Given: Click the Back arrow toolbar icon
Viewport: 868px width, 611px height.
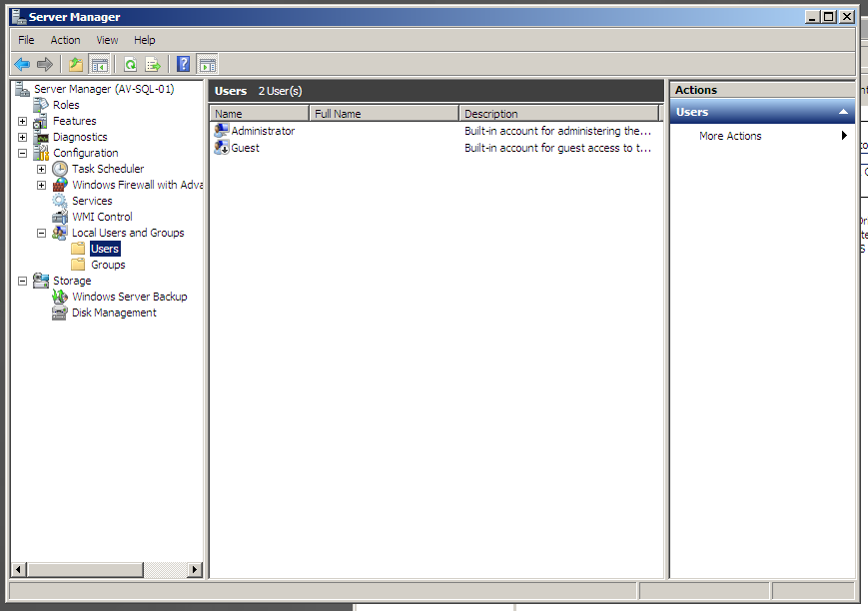Looking at the screenshot, I should coord(22,65).
